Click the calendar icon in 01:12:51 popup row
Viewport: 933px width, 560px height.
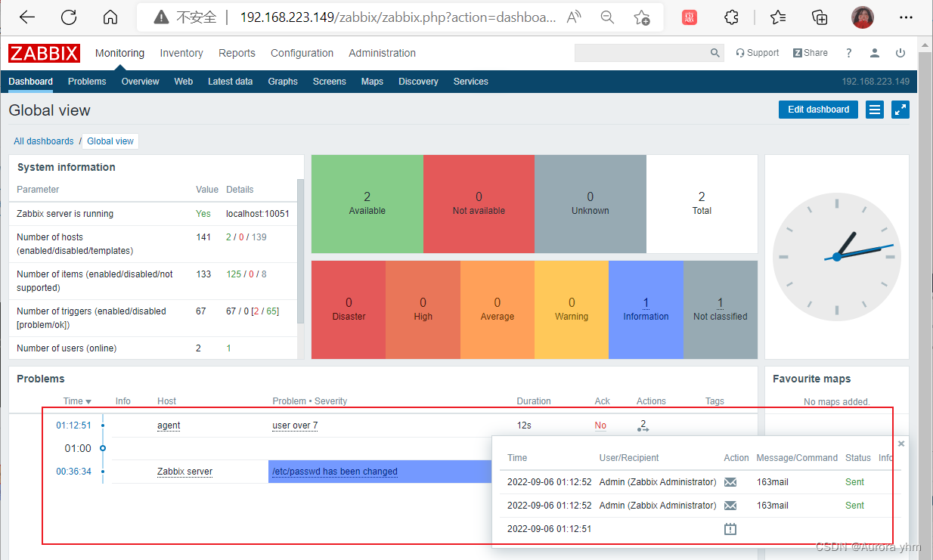point(730,529)
